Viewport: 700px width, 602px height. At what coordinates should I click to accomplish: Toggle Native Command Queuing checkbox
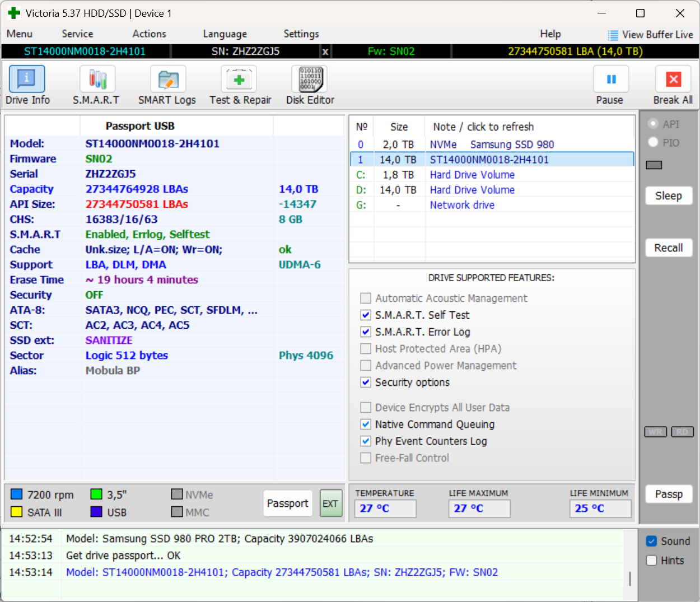point(366,424)
